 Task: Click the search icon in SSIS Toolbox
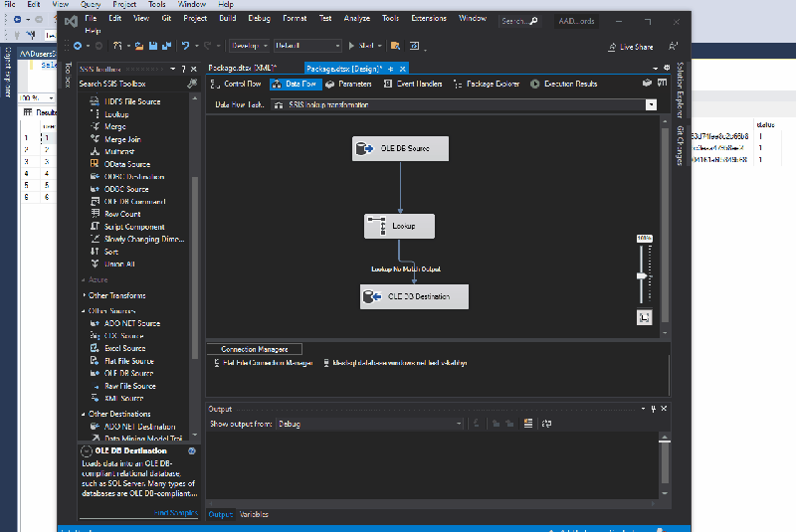point(192,84)
